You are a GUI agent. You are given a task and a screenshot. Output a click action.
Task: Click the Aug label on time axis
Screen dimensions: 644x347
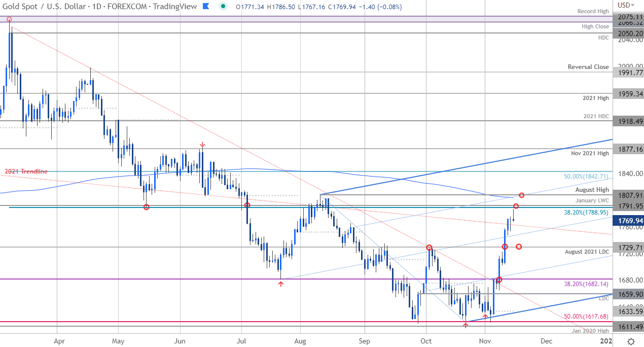(x=300, y=341)
